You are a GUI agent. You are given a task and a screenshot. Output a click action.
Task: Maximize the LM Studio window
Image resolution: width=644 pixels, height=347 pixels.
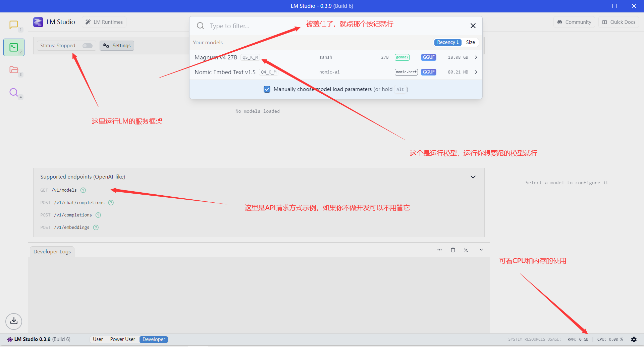point(614,6)
